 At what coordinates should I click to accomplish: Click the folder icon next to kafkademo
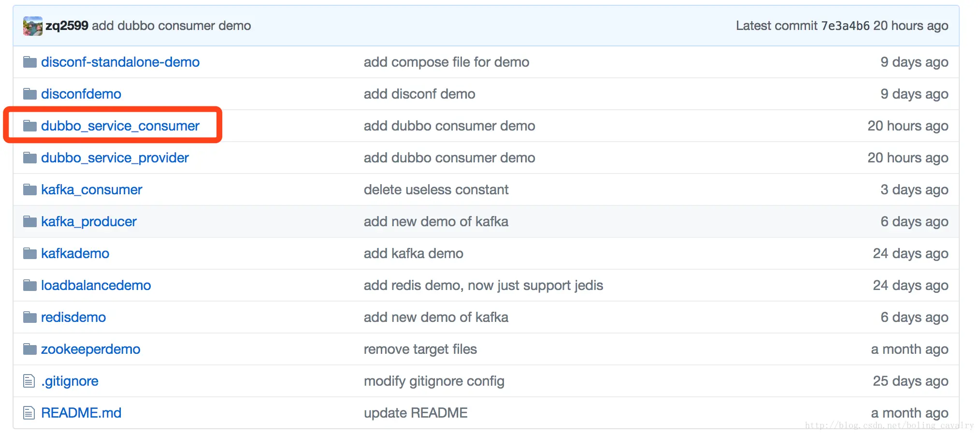(x=30, y=253)
